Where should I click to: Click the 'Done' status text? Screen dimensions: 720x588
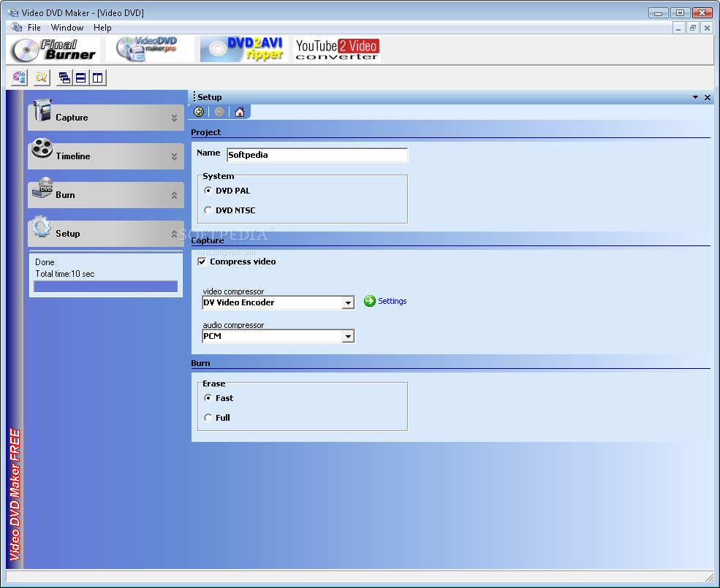click(45, 262)
